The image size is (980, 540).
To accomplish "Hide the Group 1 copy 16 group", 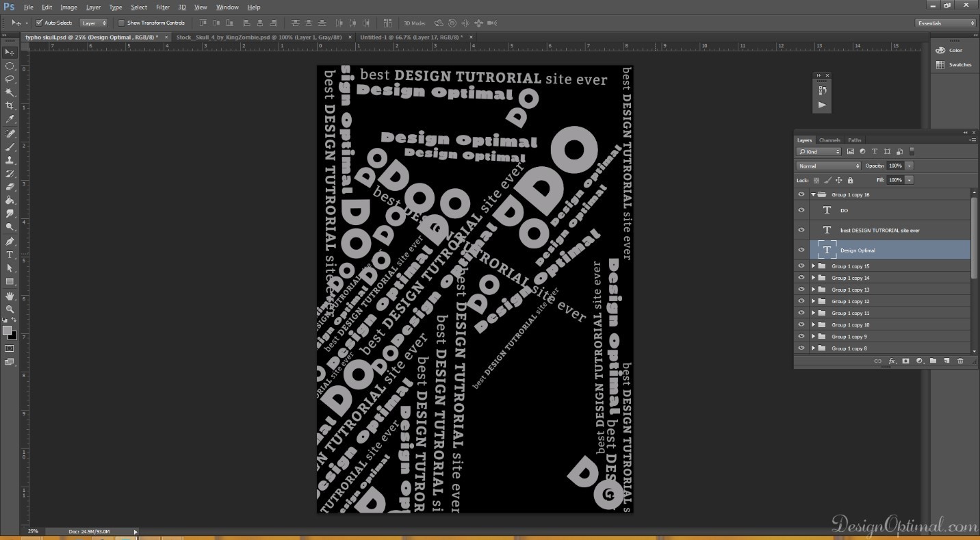I will [801, 194].
